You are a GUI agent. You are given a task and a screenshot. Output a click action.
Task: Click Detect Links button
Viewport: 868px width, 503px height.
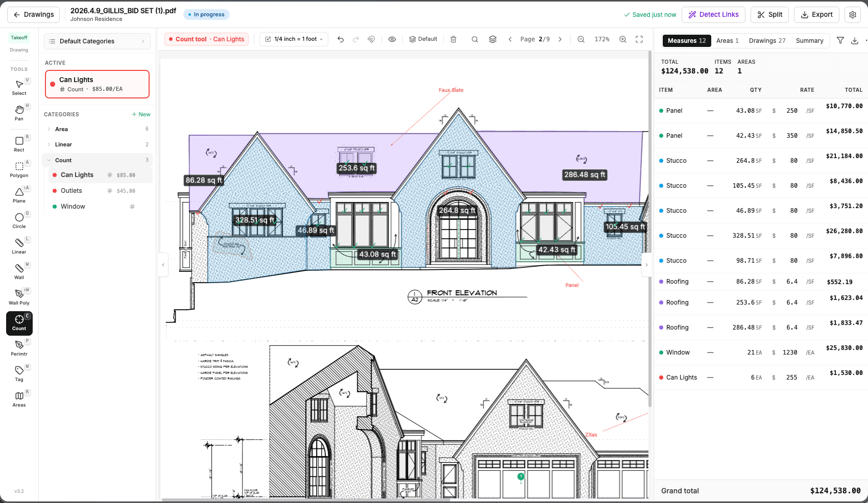click(713, 15)
